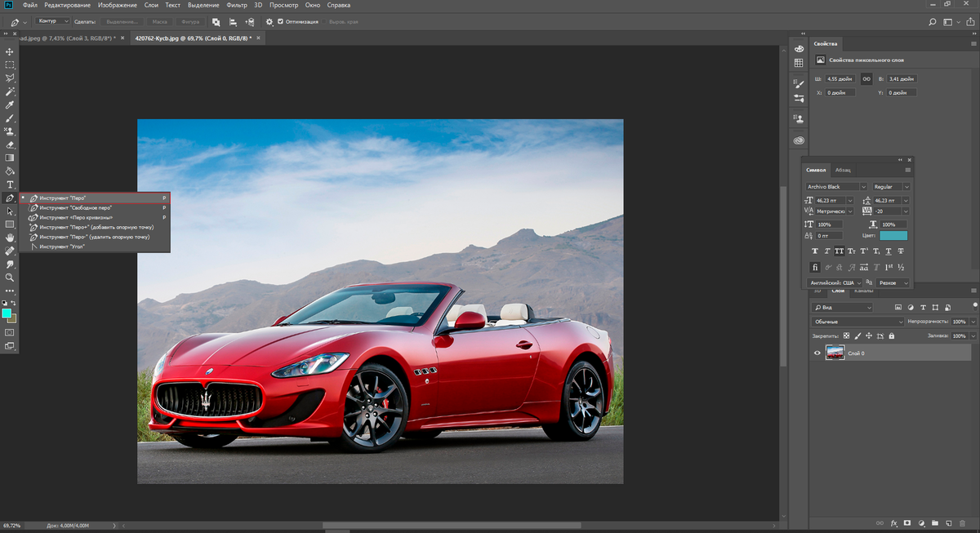Select the Magic Wand tool
980x533 pixels.
tap(10, 91)
